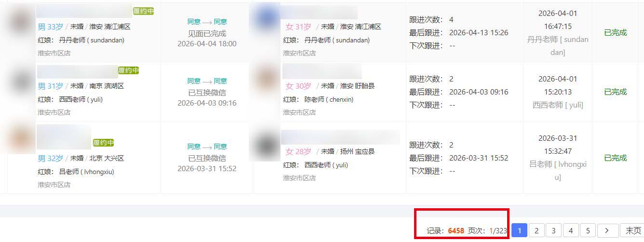Viewport: 644px width, 242px height.
Task: Click 履约中 tag on first row
Action: point(143,11)
